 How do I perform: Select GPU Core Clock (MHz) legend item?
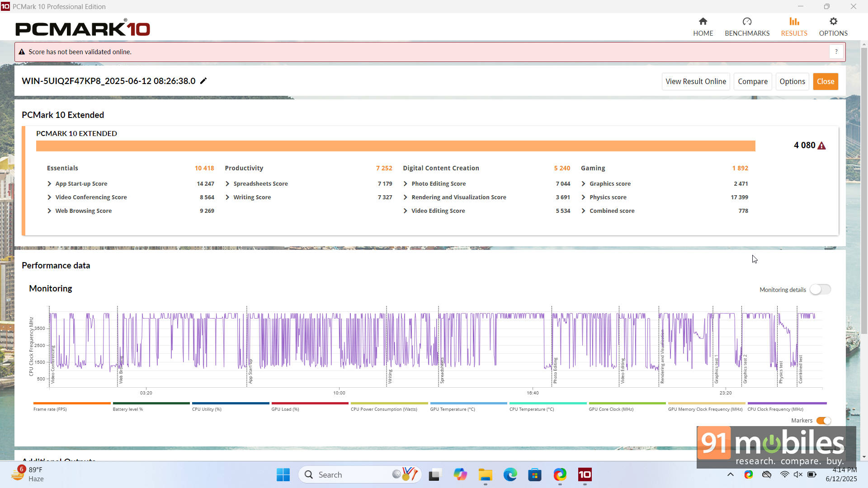627,407
